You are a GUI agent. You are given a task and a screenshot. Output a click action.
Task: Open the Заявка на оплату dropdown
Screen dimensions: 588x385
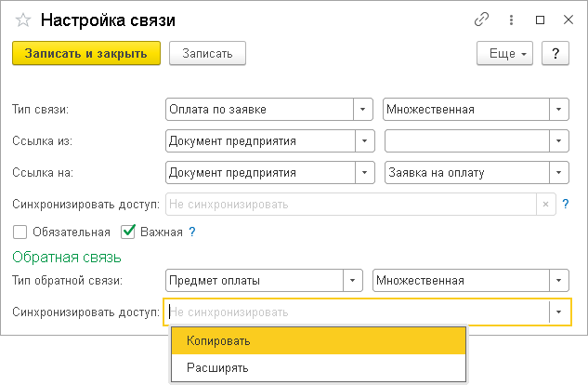tap(558, 172)
